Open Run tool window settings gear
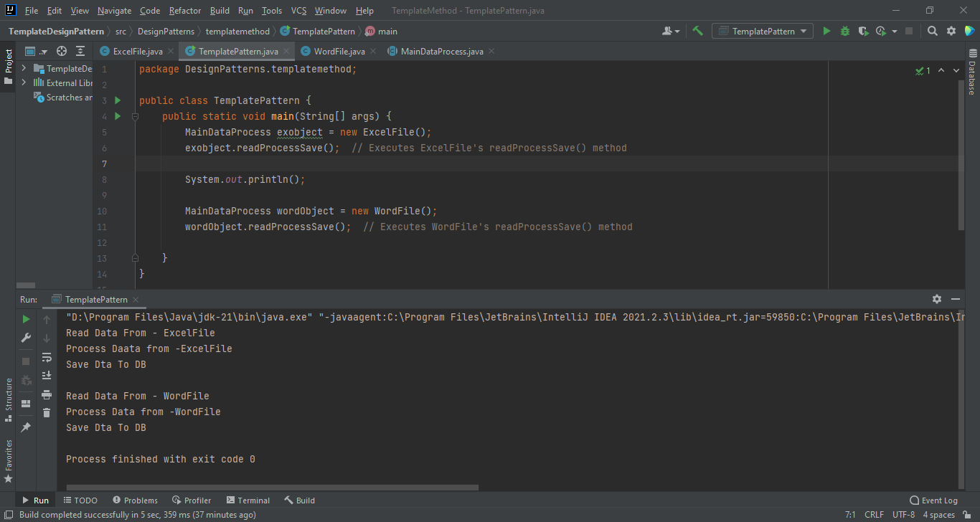 click(x=937, y=299)
